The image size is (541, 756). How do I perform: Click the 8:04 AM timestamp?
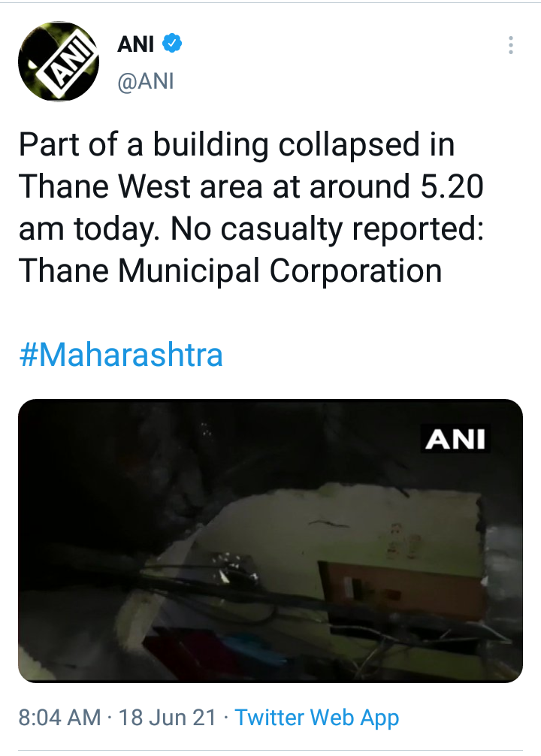point(59,717)
